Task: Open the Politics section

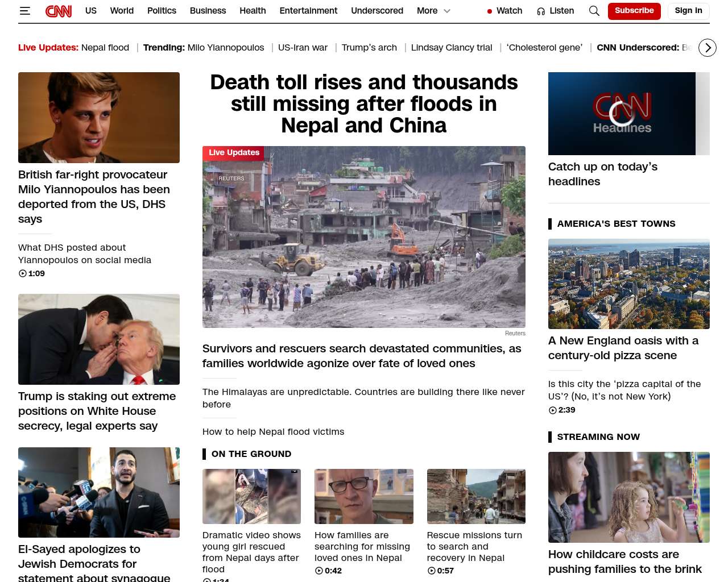Action: (162, 11)
